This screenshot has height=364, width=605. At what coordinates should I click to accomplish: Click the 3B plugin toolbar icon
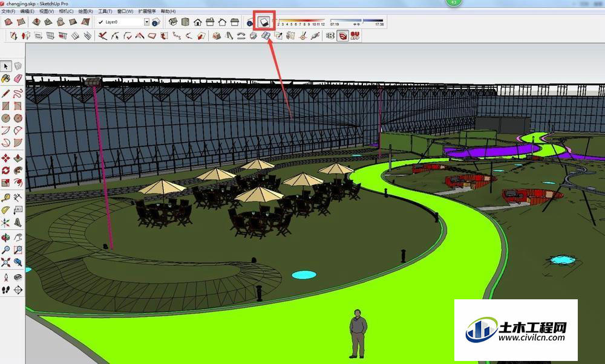pyautogui.click(x=330, y=36)
